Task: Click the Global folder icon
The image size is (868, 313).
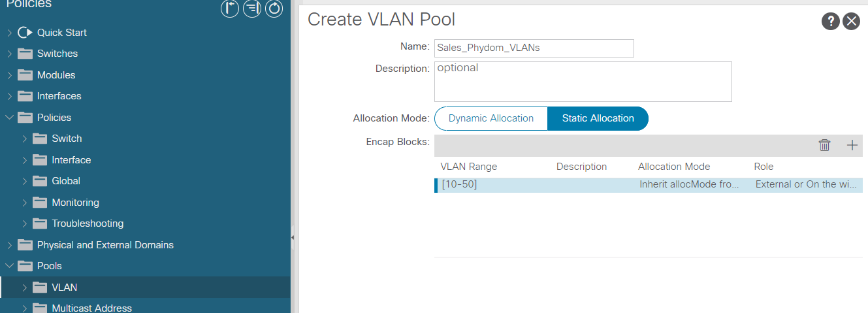Action: 40,181
